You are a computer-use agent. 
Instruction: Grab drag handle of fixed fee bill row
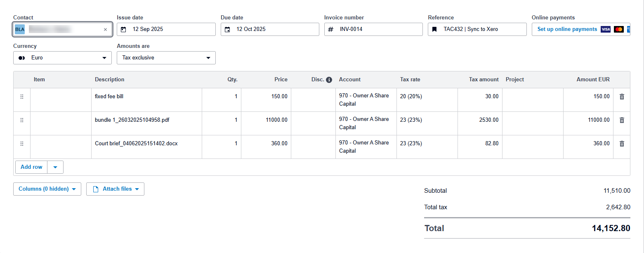tap(22, 97)
